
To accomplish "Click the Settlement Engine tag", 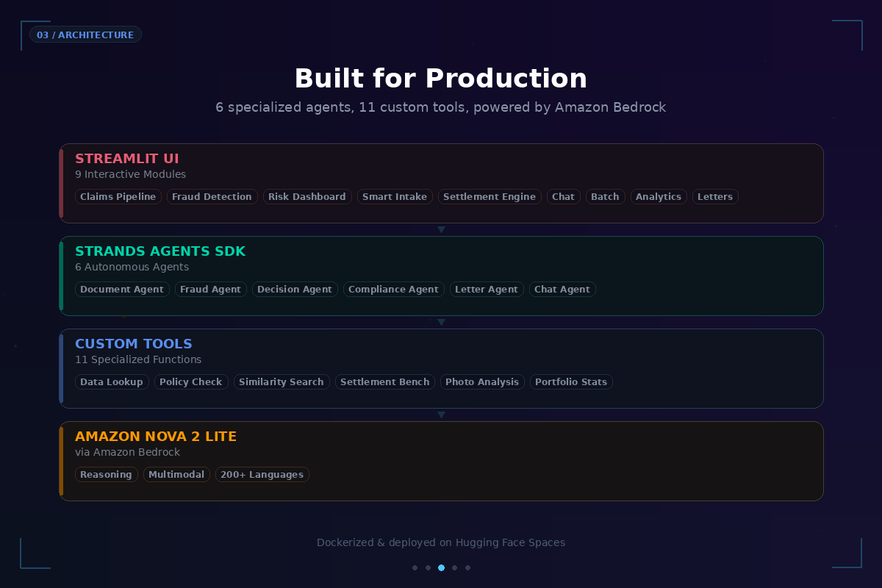I will [x=490, y=196].
